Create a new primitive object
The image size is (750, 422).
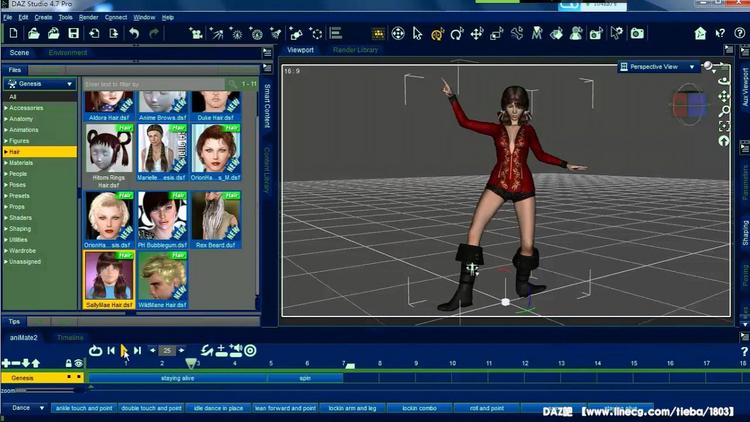(296, 33)
